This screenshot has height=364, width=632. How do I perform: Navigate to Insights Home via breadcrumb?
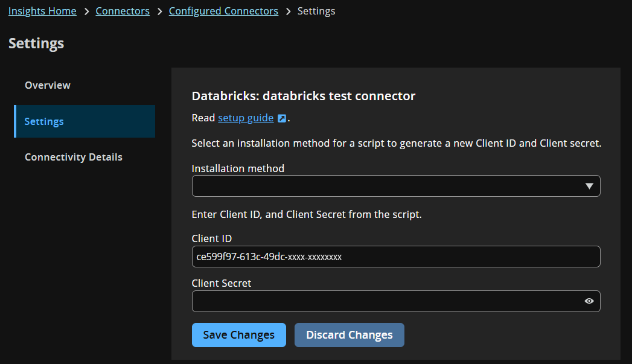tap(42, 11)
